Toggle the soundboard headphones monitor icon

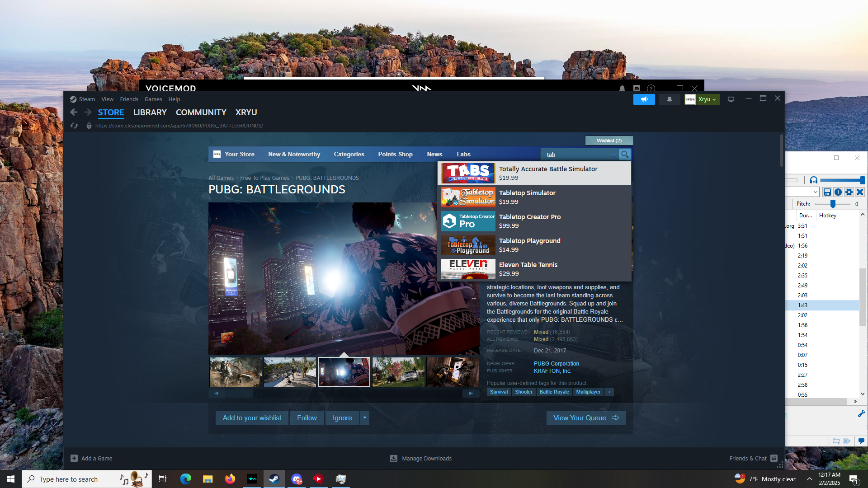tap(813, 180)
